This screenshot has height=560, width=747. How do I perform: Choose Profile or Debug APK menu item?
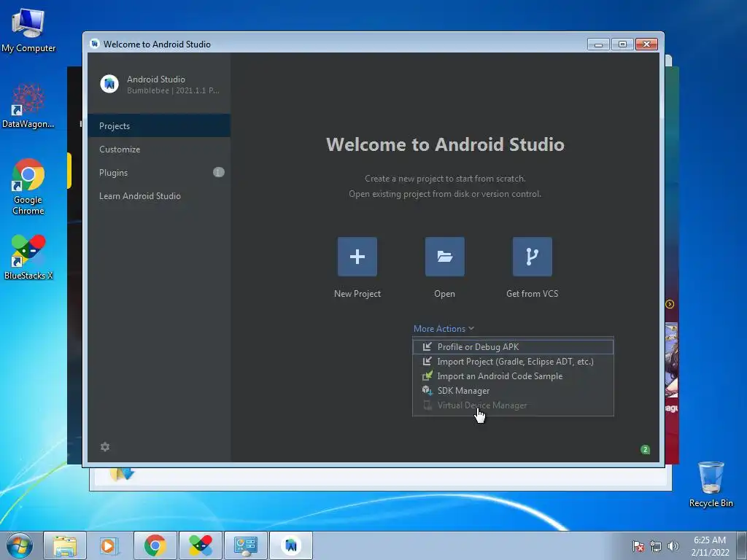(x=513, y=346)
